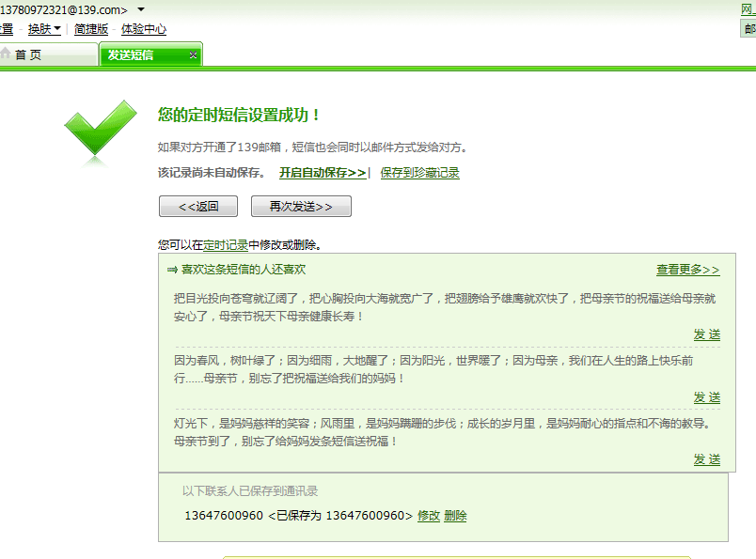Screen dimensions: 756x559
Task: Click the <<返回 button
Action: click(x=198, y=207)
